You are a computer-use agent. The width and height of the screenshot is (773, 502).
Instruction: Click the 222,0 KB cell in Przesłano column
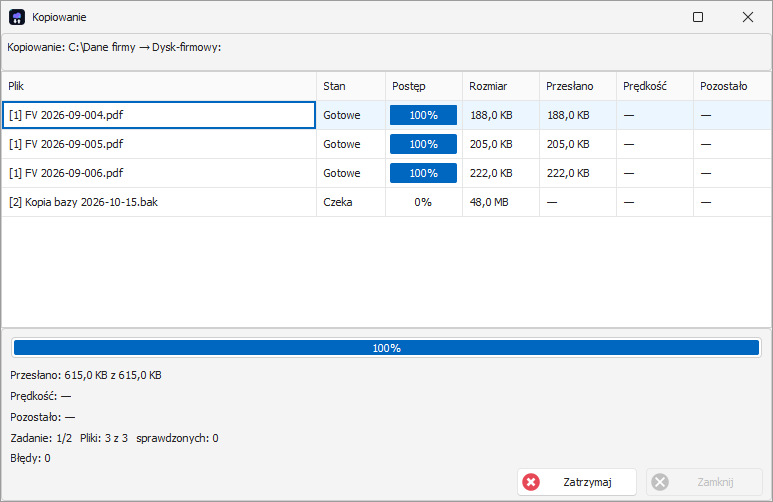(x=578, y=173)
